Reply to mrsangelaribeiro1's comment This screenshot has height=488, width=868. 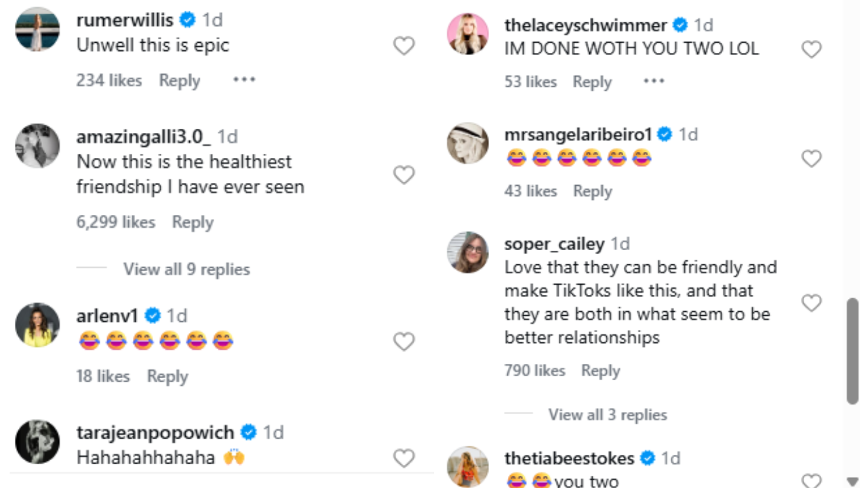[592, 191]
